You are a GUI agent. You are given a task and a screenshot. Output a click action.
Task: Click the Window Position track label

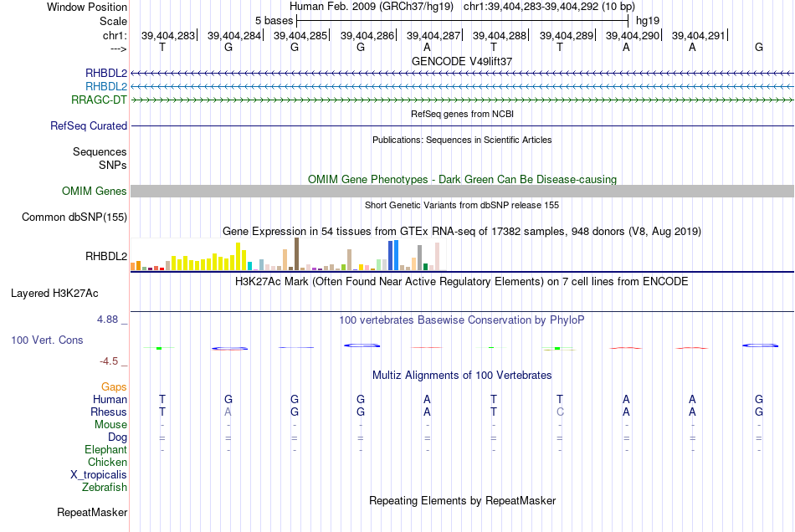pos(87,7)
